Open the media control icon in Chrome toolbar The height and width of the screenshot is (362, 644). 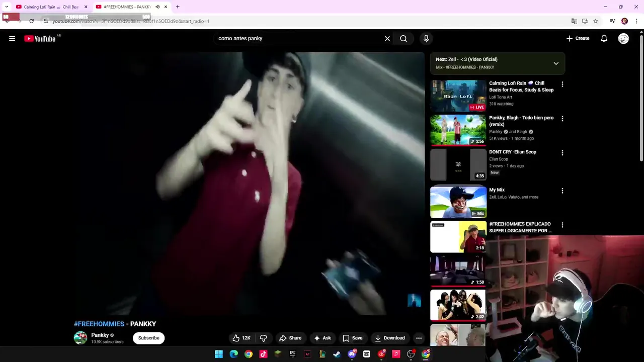pos(612,21)
